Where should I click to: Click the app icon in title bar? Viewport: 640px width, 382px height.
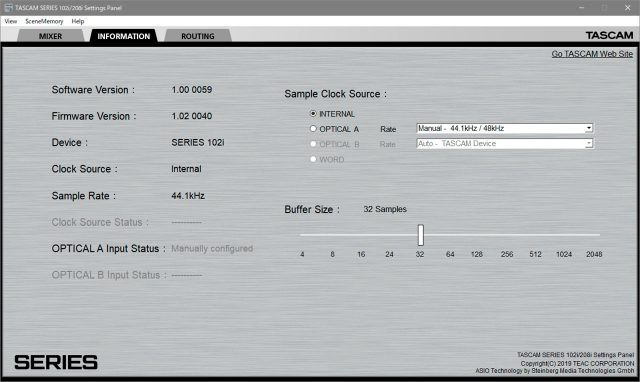pos(8,8)
